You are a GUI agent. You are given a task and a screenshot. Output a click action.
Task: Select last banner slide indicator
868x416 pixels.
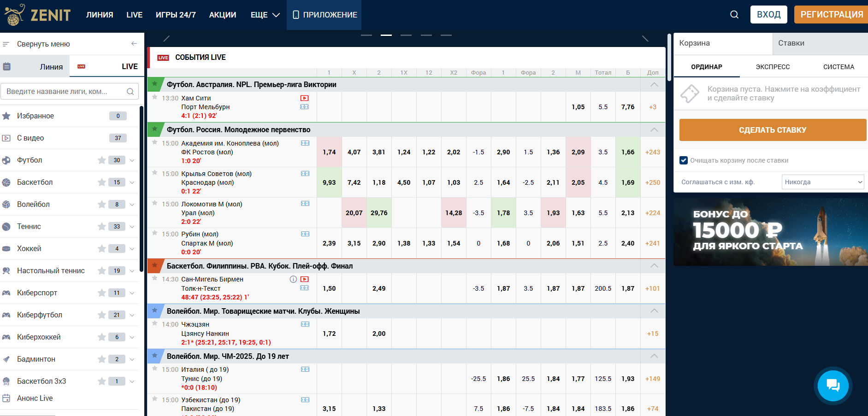[446, 35]
